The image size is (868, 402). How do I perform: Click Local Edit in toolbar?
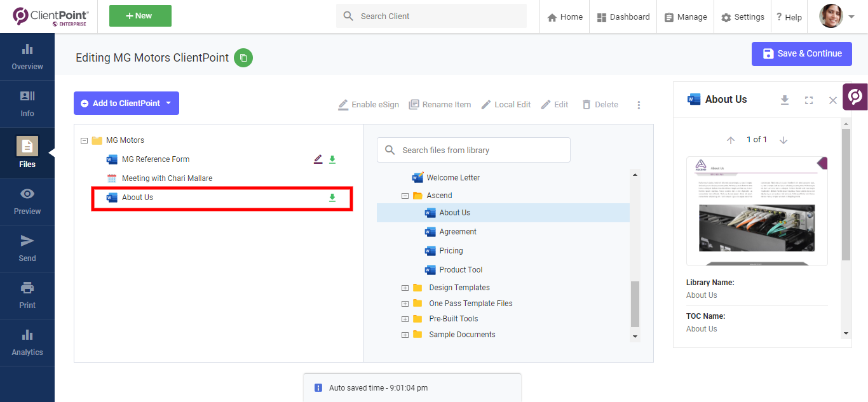tap(506, 105)
